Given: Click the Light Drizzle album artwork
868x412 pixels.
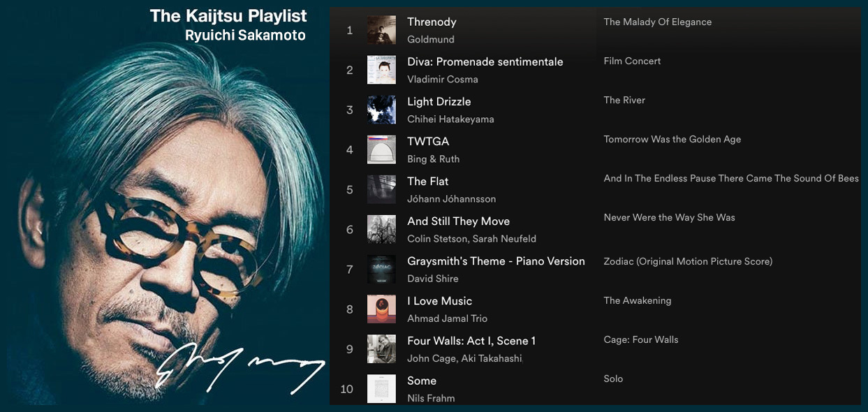Looking at the screenshot, I should [x=381, y=110].
